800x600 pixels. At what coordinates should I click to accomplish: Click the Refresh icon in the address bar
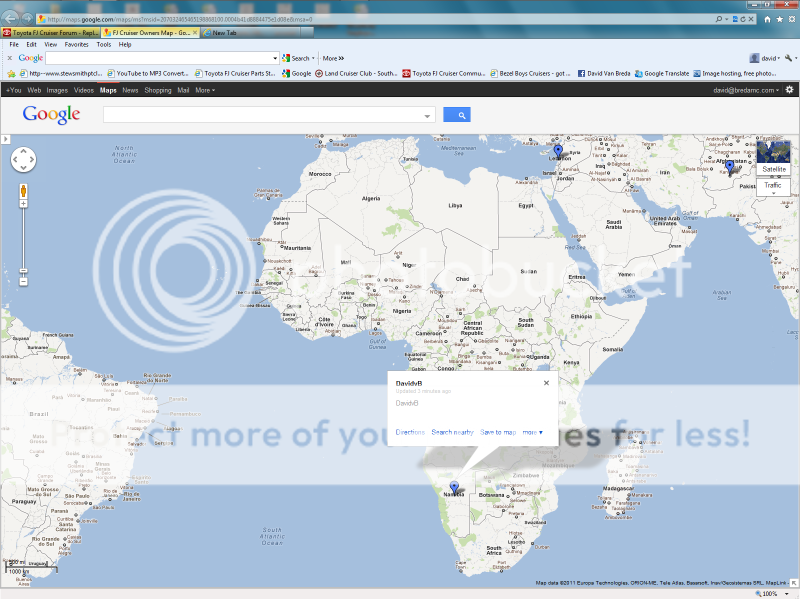click(x=743, y=18)
